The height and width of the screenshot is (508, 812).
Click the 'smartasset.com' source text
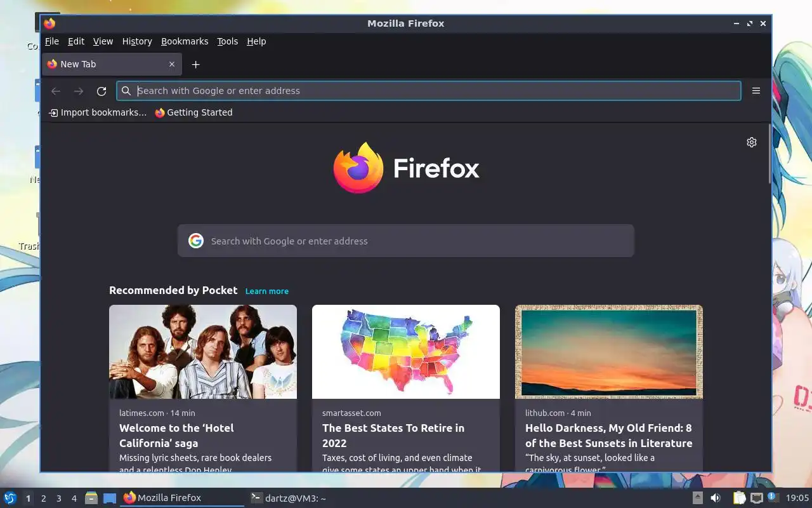coord(351,413)
